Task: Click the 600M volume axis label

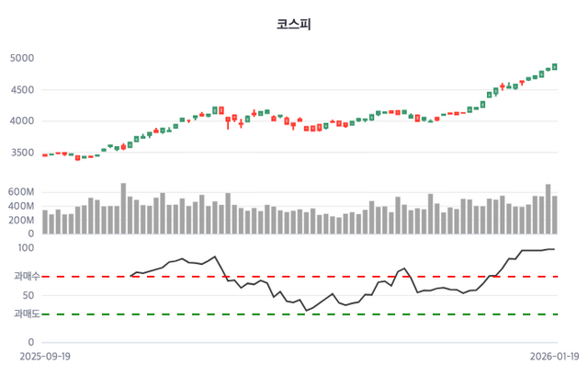Action: click(21, 193)
